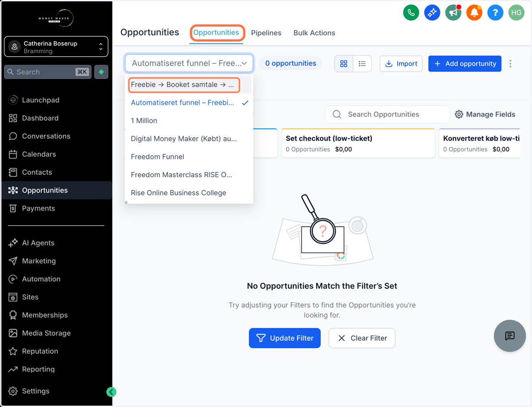
Task: Click the green phone dialer icon
Action: (x=411, y=13)
